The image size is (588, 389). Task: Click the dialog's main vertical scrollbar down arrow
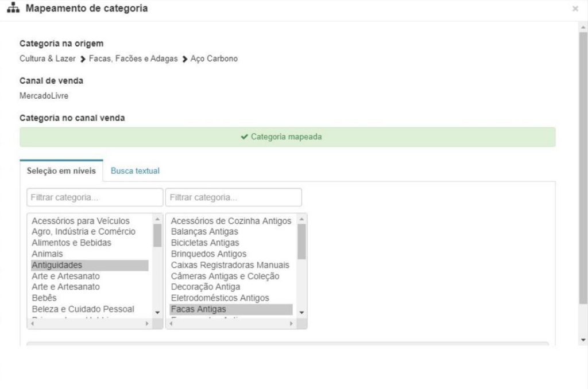click(x=583, y=340)
